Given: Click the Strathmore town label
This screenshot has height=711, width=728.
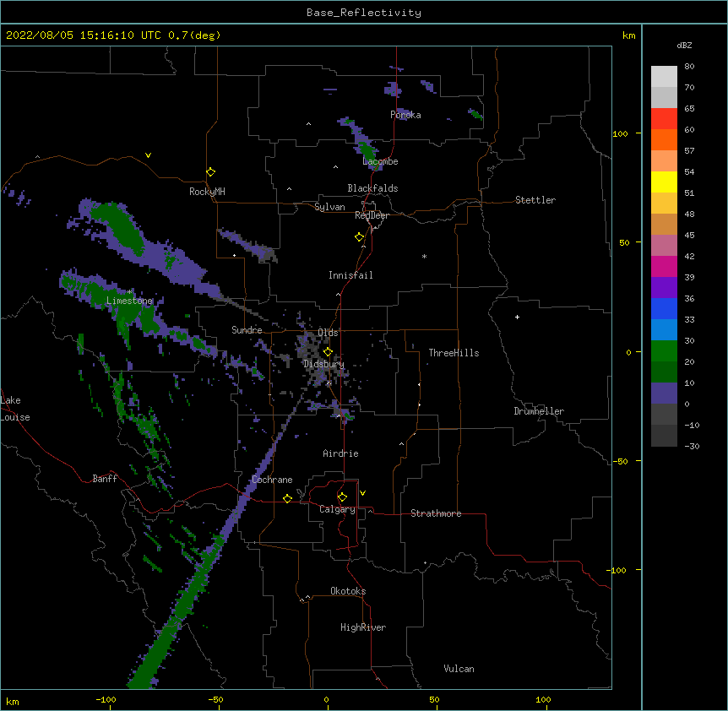Looking at the screenshot, I should [x=436, y=513].
